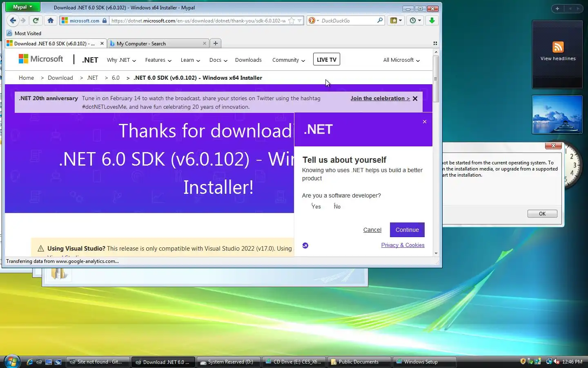Open the Privacy & Cookies link
The width and height of the screenshot is (588, 368).
click(x=403, y=245)
